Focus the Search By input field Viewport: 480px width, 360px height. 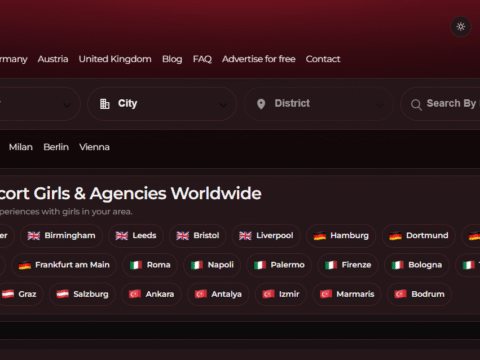coord(440,104)
